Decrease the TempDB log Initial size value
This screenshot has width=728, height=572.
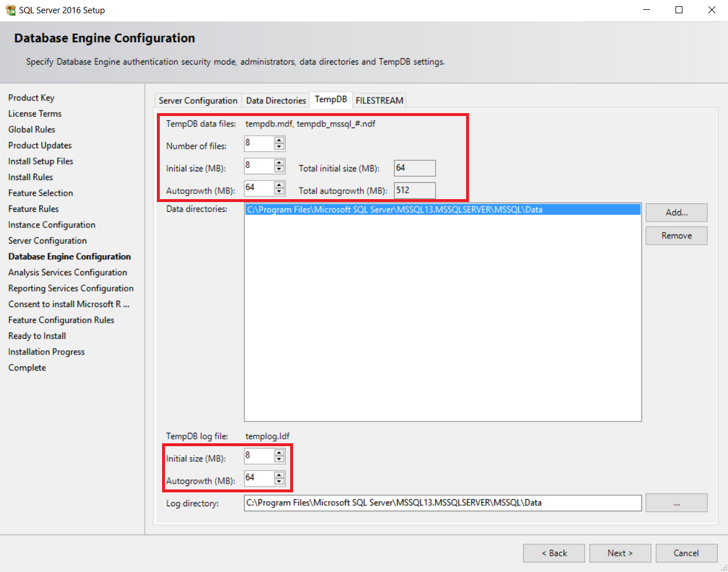coord(279,459)
